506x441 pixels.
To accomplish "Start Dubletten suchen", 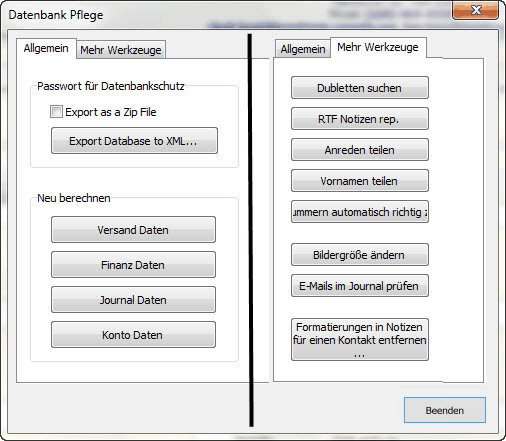I will pos(360,88).
